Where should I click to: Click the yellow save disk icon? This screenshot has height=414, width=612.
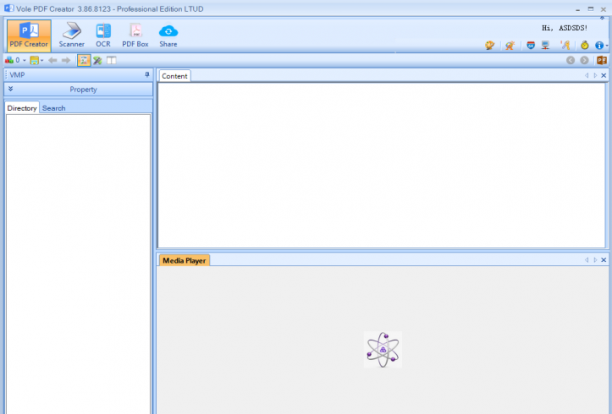[34, 60]
